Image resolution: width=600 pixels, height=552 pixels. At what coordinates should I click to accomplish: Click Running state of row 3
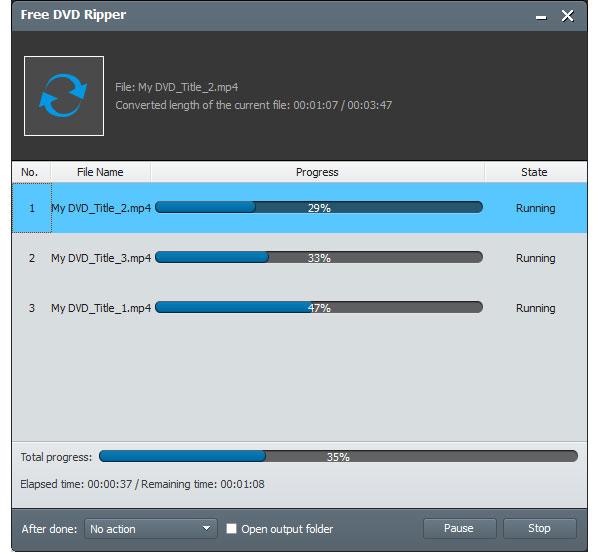coord(535,309)
